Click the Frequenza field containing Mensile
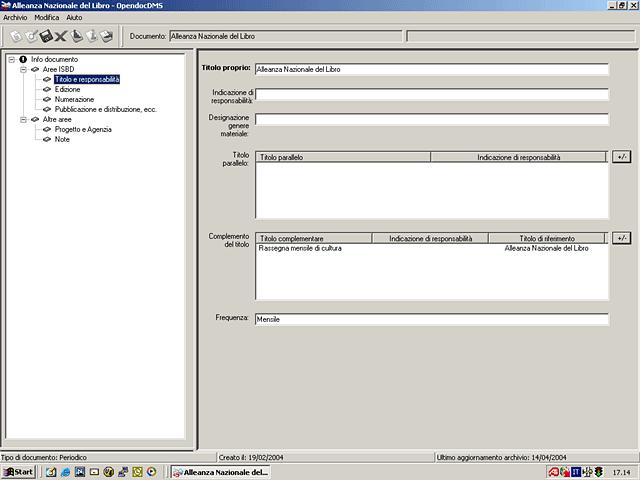 pos(432,319)
